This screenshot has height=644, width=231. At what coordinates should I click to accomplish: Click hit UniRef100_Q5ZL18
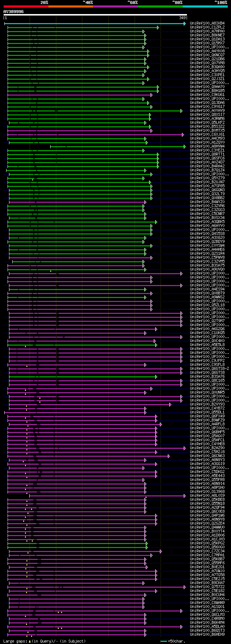208,305
